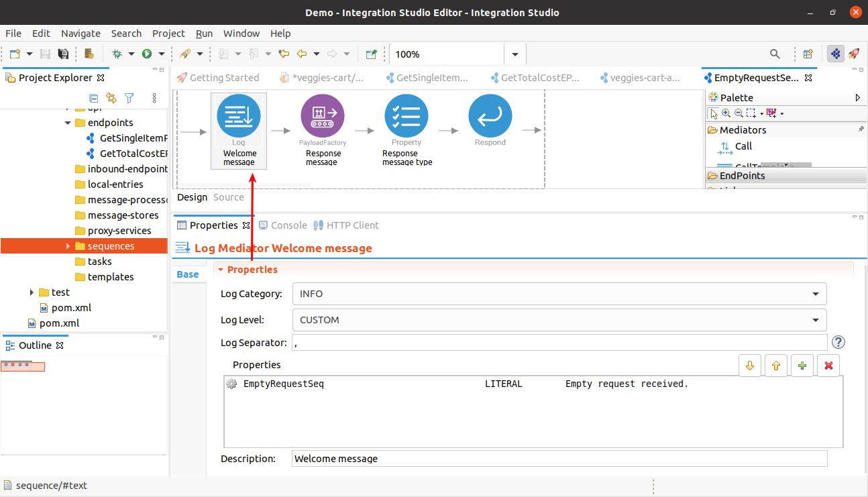Close the EmptyRequestSeq editor tab
This screenshot has width=868, height=497.
click(x=808, y=78)
